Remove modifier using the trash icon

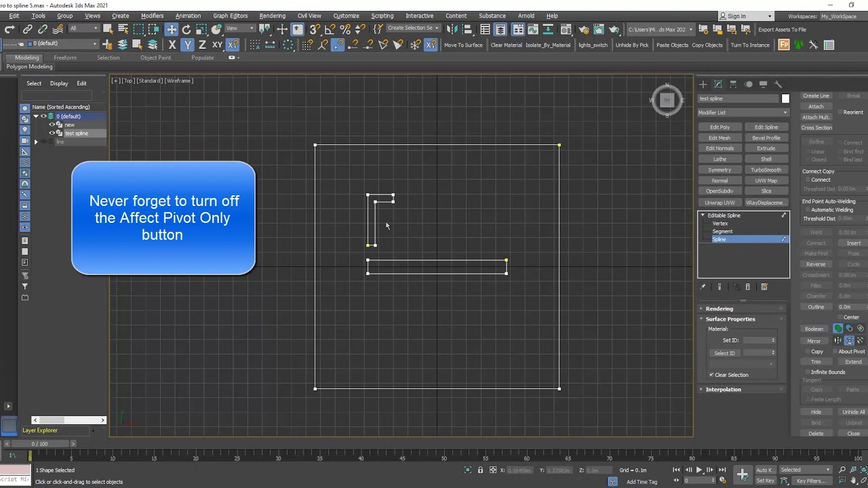(748, 287)
